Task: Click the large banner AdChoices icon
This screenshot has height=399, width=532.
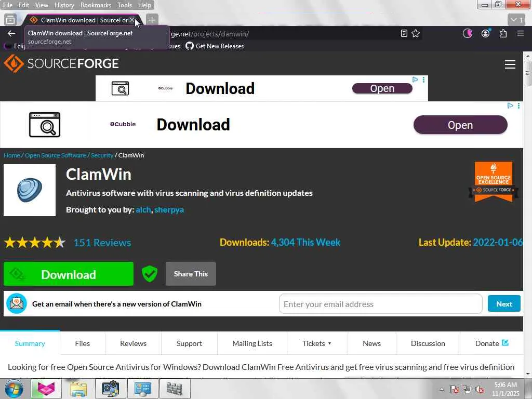Action: pyautogui.click(x=510, y=105)
